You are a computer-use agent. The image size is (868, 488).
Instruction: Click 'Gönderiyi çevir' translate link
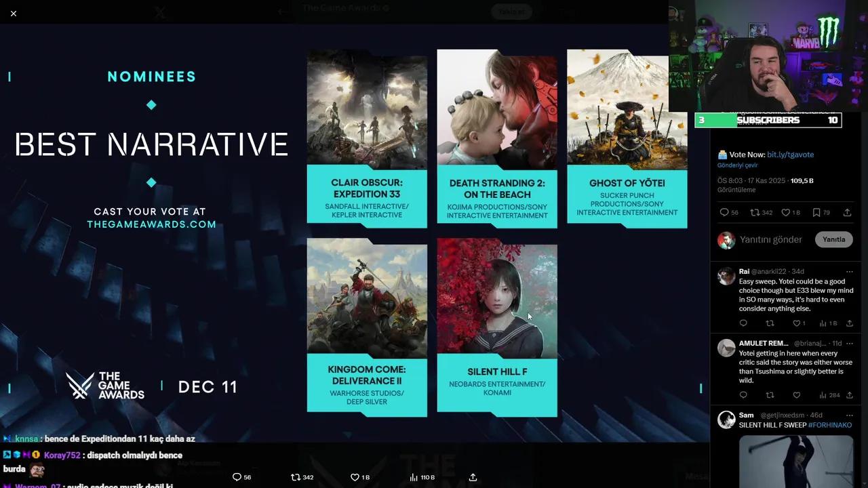point(738,165)
